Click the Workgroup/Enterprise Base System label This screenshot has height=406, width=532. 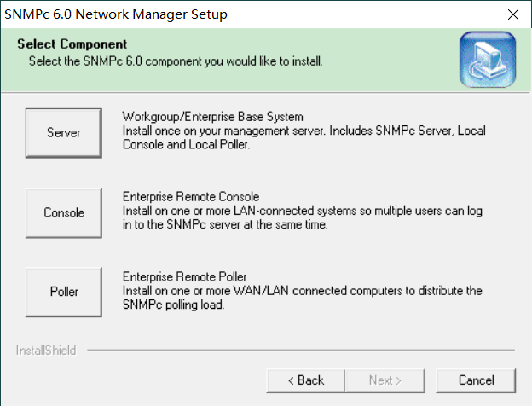pos(212,116)
